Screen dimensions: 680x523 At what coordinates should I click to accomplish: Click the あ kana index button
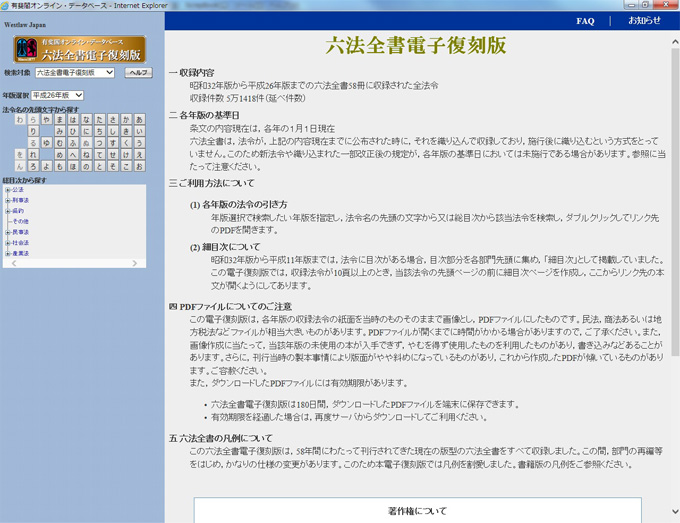coord(140,119)
